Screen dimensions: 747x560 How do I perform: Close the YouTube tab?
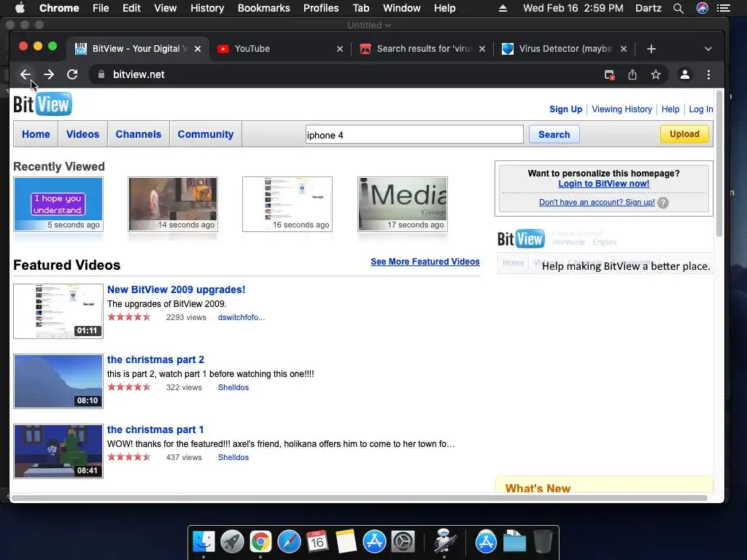pyautogui.click(x=340, y=49)
